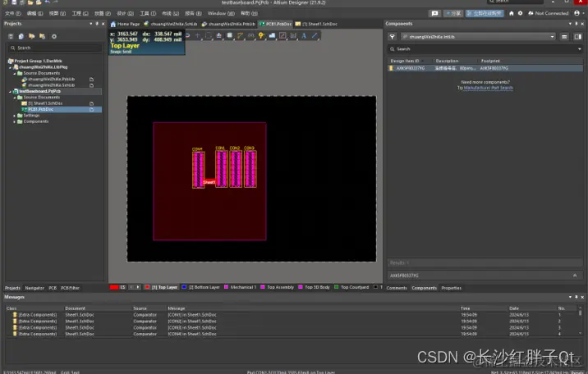Click the filter icon in Components panel
Image resolution: width=588 pixels, height=374 pixels.
[x=392, y=37]
